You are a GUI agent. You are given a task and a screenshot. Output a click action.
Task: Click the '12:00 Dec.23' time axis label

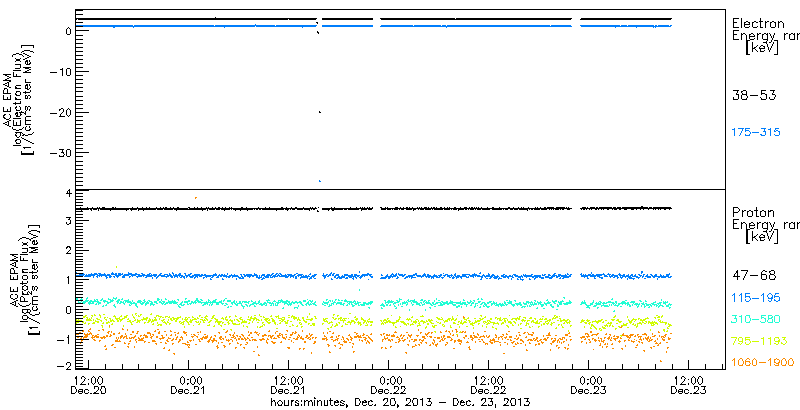[689, 385]
